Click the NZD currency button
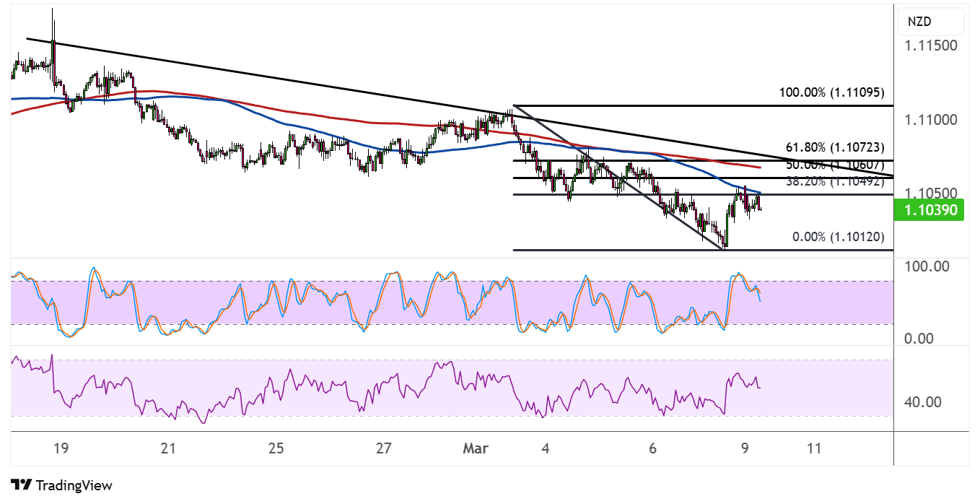The width and height of the screenshot is (980, 504). click(x=929, y=22)
